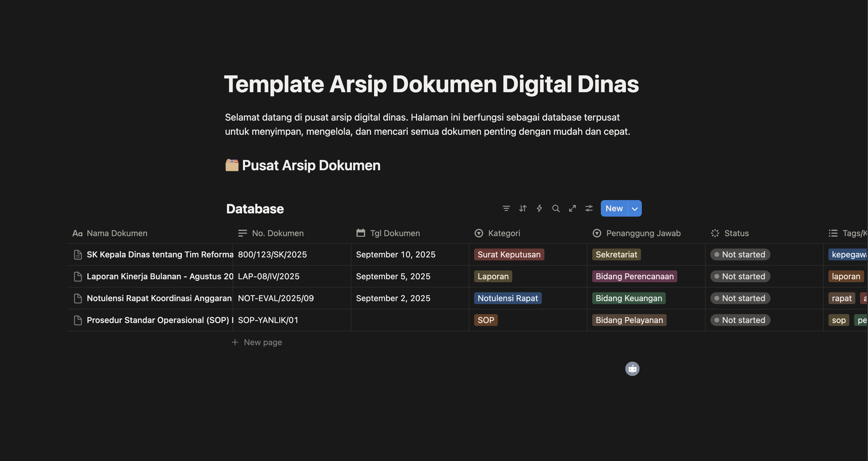Click the sort arrows icon
Viewport: 868px width, 461px height.
click(523, 208)
